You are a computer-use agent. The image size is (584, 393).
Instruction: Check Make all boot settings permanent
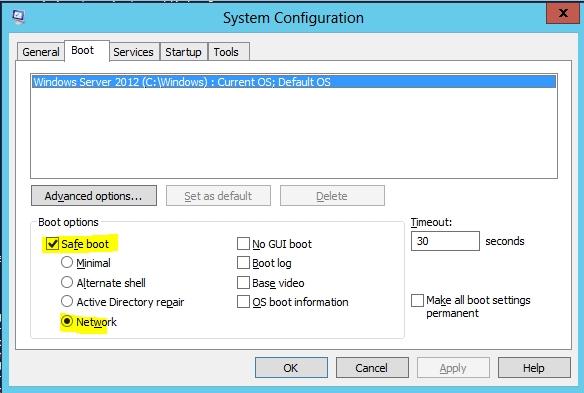point(417,301)
